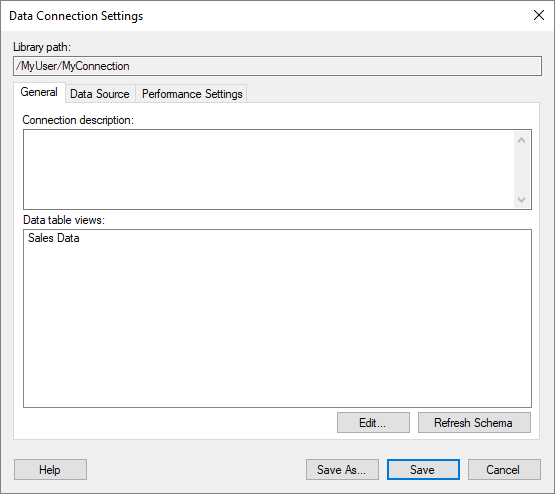Click the Data table views label
The image size is (555, 494).
[x=64, y=220]
